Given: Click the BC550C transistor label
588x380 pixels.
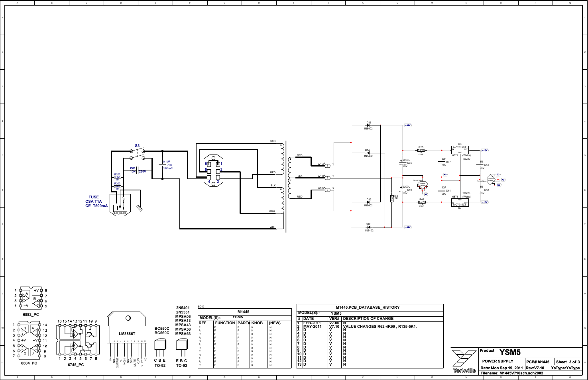Looking at the screenshot, I should coord(162,329).
